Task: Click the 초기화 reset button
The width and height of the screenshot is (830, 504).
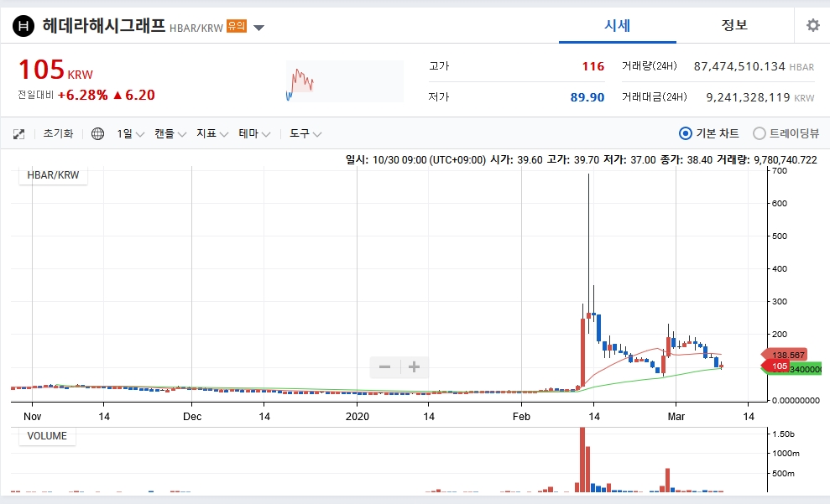Action: (58, 133)
